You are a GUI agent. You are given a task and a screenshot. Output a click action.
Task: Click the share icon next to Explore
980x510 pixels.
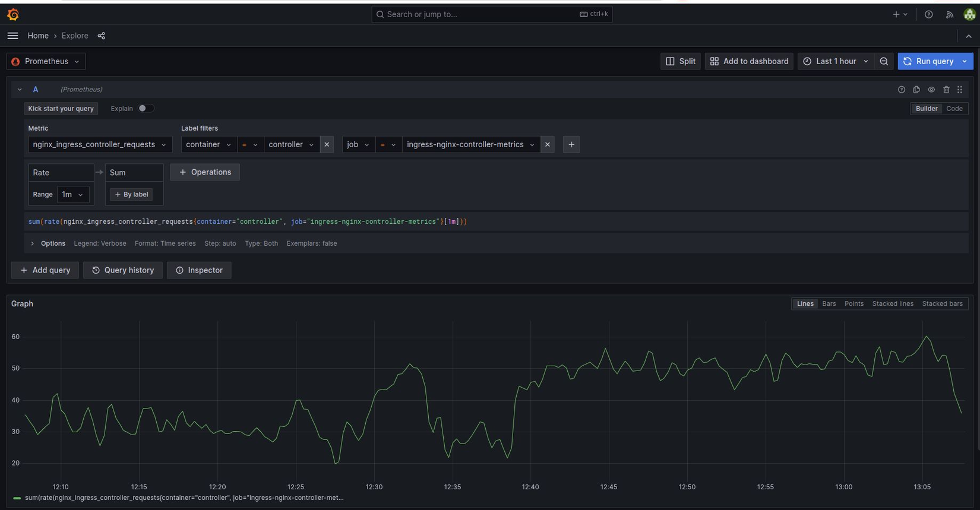(x=102, y=36)
